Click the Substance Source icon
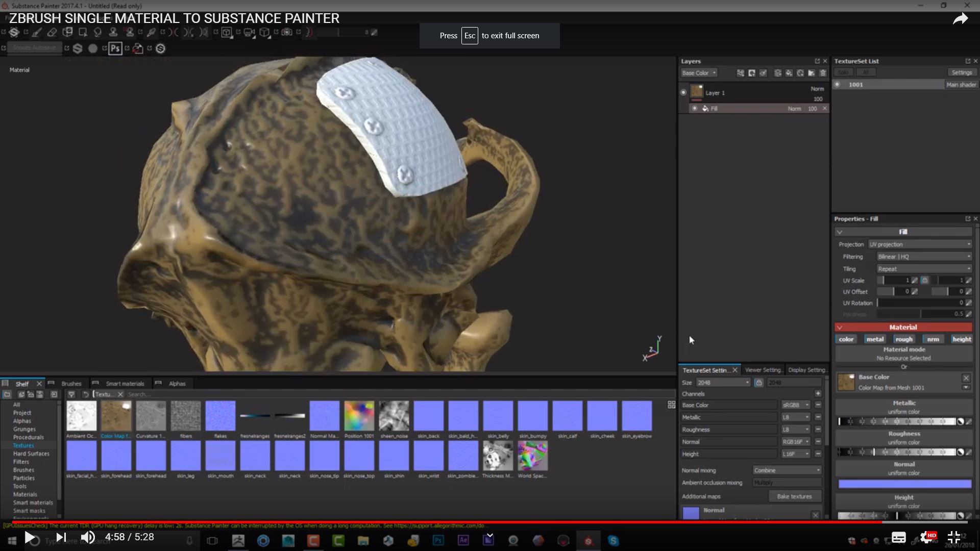Image resolution: width=980 pixels, height=551 pixels. coord(160,48)
